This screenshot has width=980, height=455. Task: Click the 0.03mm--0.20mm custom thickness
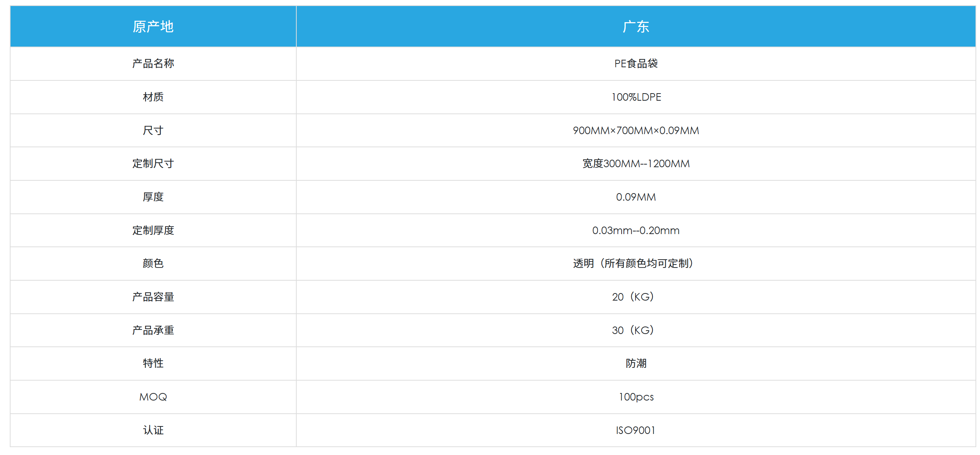(636, 230)
